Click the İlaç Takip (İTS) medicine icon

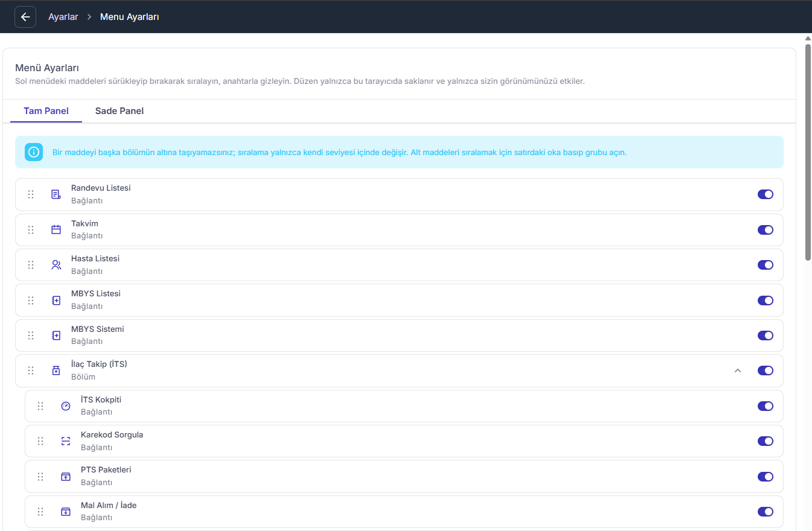point(56,370)
